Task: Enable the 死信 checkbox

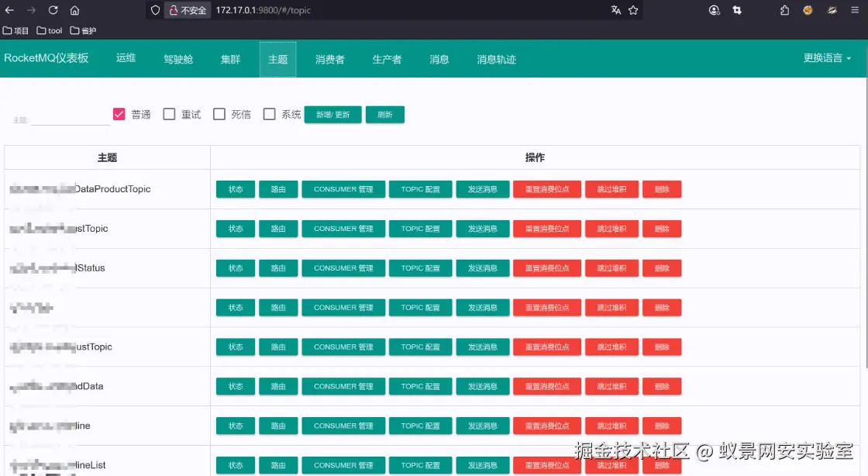Action: tap(219, 114)
